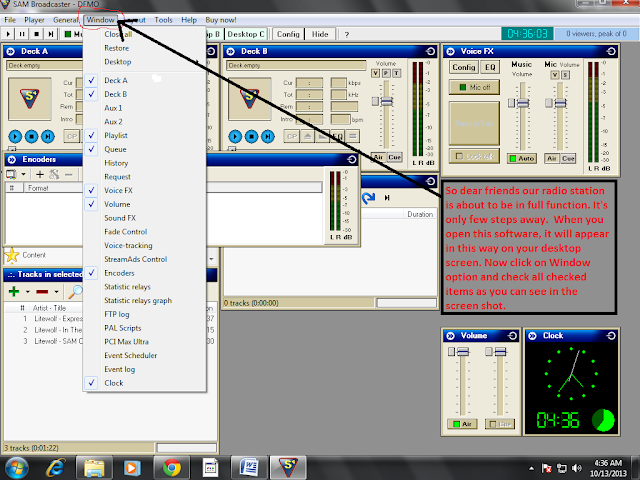Play Deck B with its blue play button
The width and height of the screenshot is (640, 480).
point(235,136)
